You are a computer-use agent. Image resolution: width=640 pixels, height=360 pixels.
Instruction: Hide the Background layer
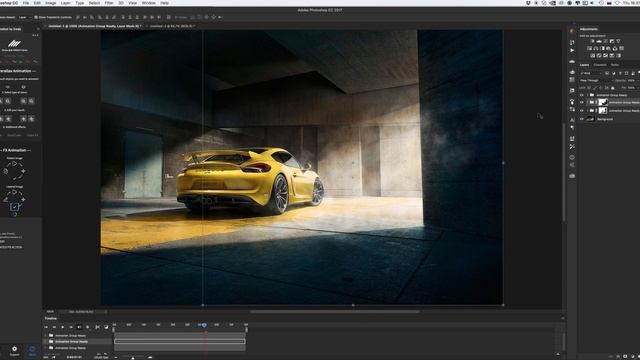pos(582,119)
